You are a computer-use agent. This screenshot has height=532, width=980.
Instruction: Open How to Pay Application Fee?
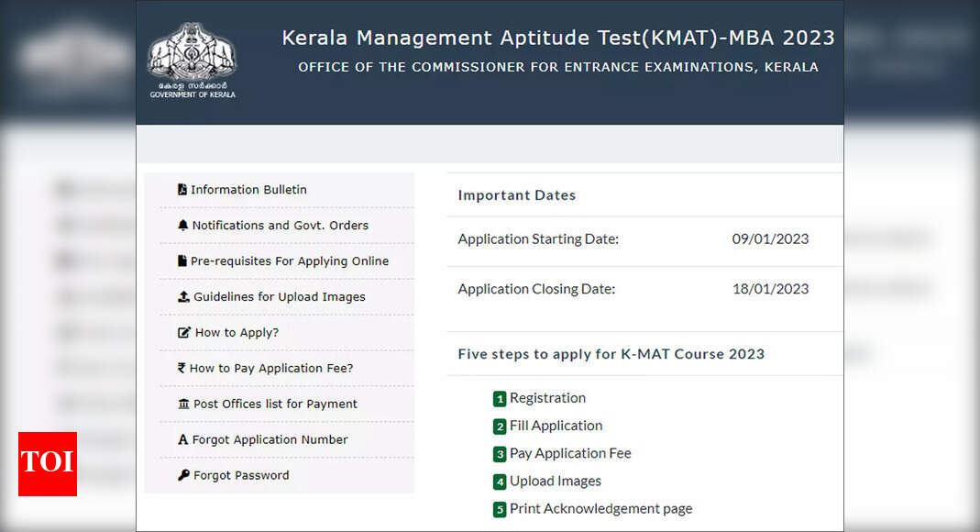tap(271, 368)
